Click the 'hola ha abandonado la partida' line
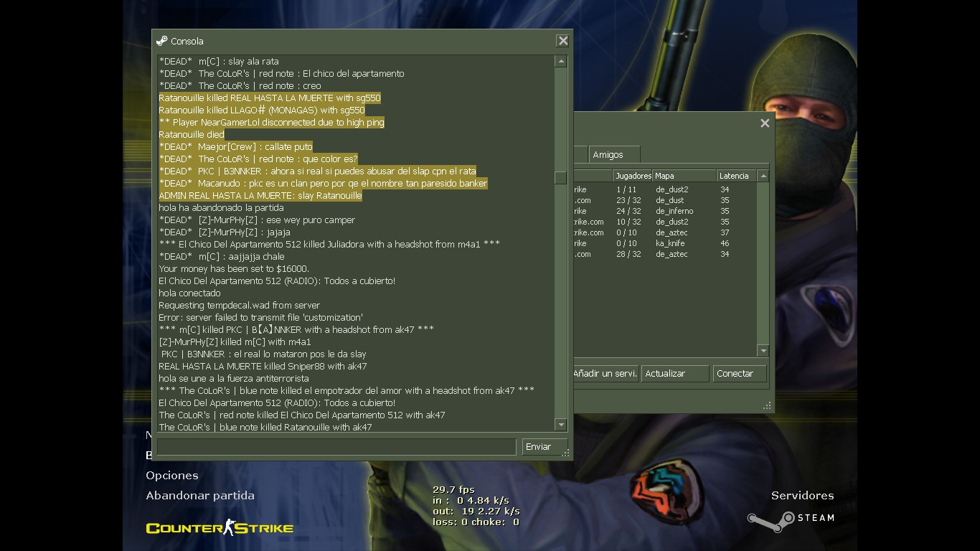 pyautogui.click(x=221, y=207)
